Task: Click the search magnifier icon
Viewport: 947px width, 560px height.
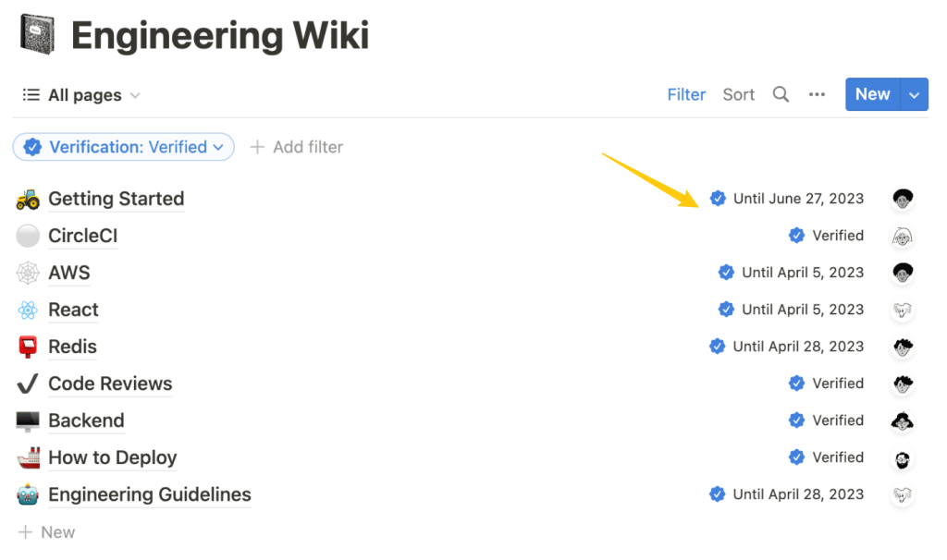Action: pos(781,94)
